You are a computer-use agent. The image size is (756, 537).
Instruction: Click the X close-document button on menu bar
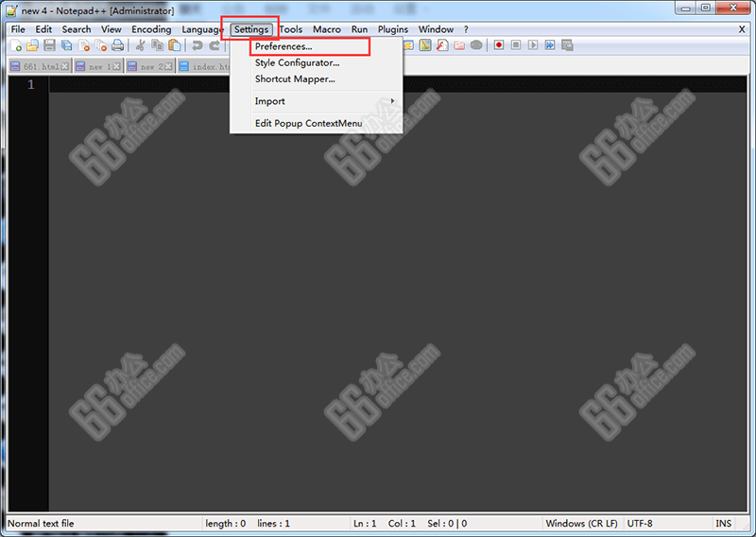(742, 29)
